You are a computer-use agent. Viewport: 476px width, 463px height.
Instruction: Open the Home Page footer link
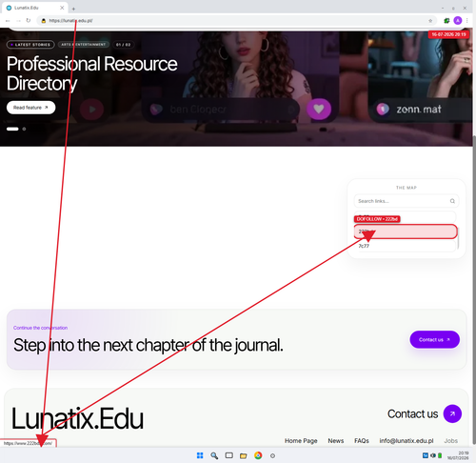click(301, 441)
